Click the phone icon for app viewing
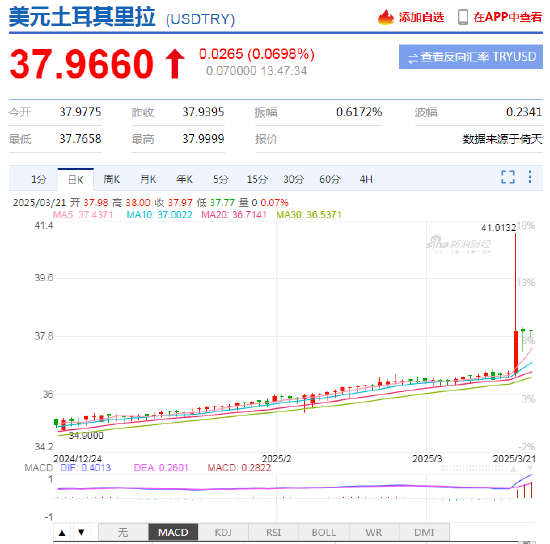This screenshot has width=550, height=544. 463,17
